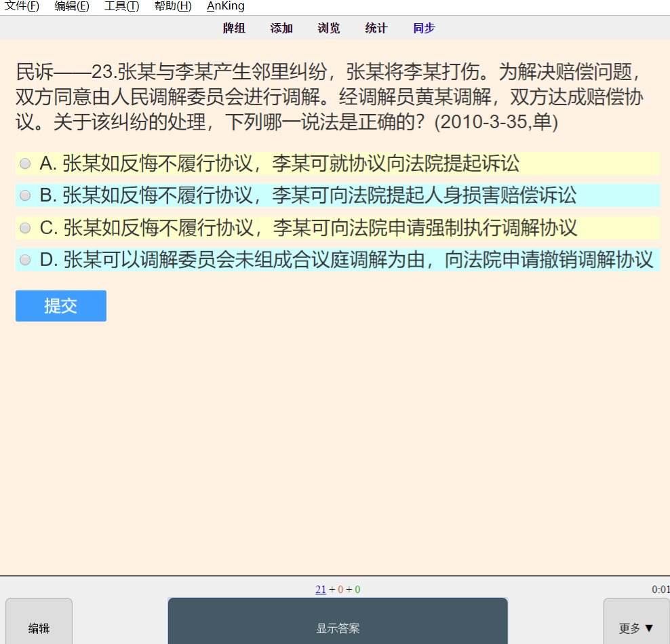Open the 统计 statistics view
This screenshot has width=670, height=644.
point(376,29)
